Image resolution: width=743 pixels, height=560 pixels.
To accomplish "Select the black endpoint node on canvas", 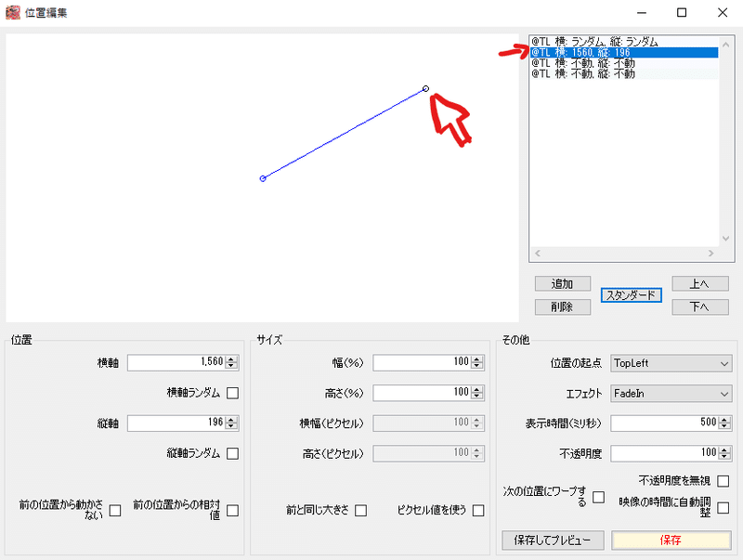I will pos(425,88).
